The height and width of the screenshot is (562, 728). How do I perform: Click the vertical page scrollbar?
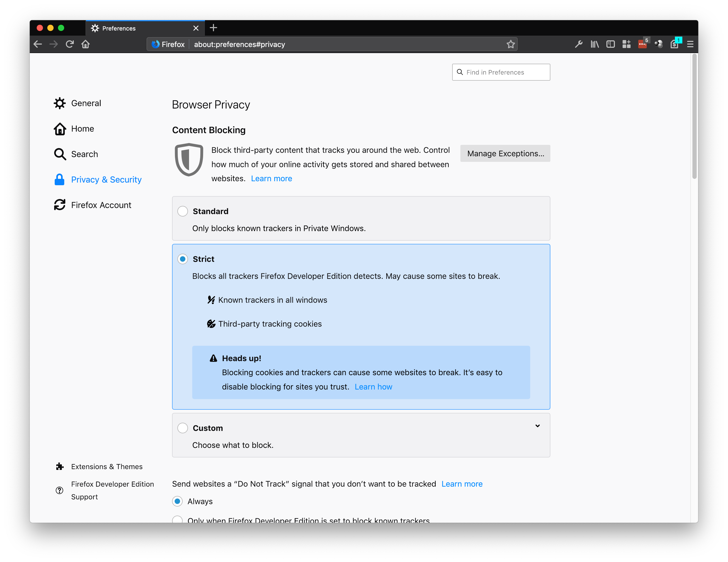tap(694, 116)
